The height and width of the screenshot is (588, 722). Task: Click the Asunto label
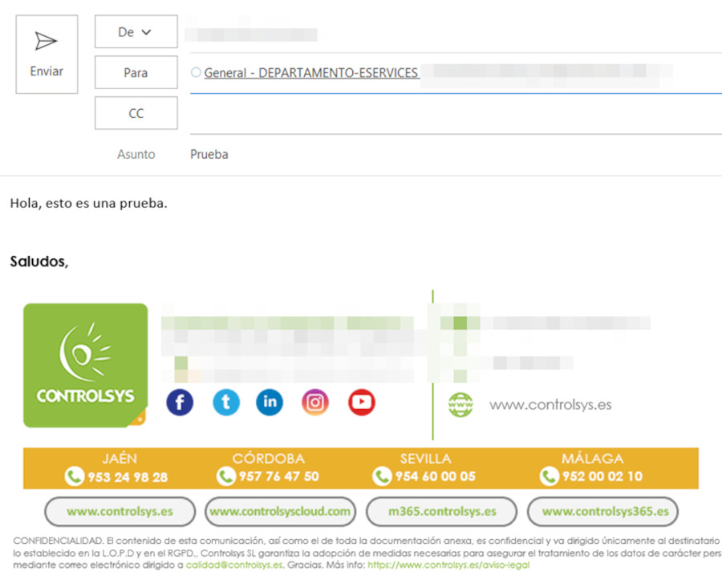[x=136, y=154]
